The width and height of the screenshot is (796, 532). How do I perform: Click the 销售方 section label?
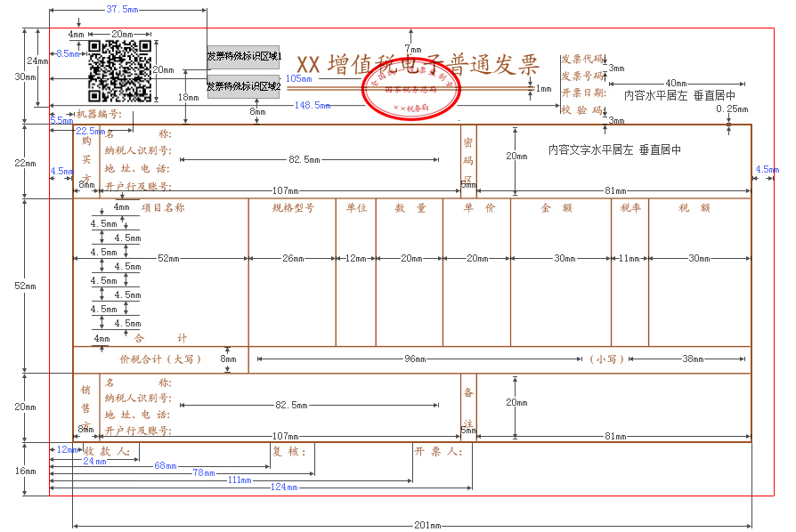tap(85, 408)
